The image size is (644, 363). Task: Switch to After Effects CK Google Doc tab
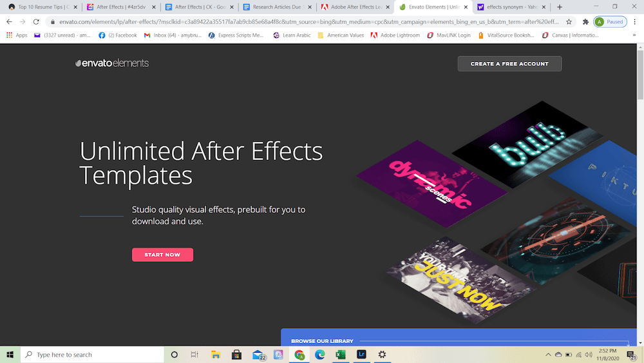pyautogui.click(x=199, y=7)
